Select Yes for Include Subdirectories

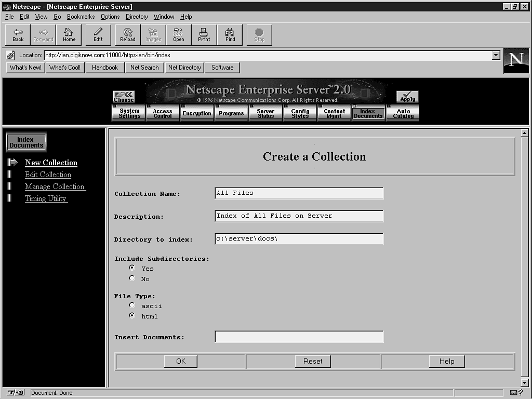click(132, 268)
